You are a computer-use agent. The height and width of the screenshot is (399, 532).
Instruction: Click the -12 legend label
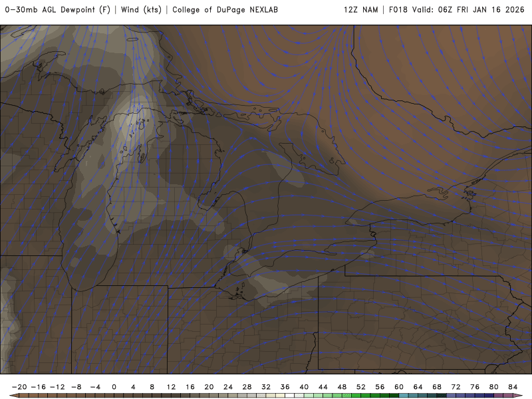(x=57, y=387)
